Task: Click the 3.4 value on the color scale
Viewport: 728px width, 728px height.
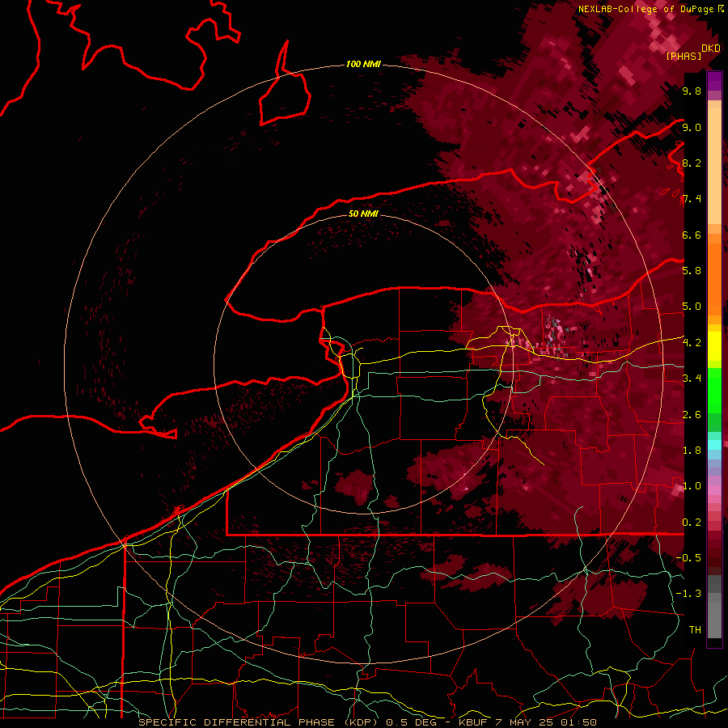Action: click(692, 379)
